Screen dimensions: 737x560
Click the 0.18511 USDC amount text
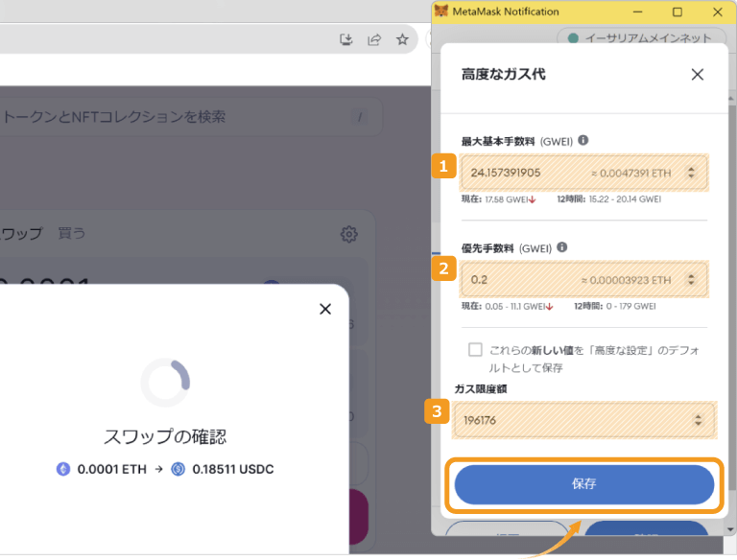(x=233, y=469)
